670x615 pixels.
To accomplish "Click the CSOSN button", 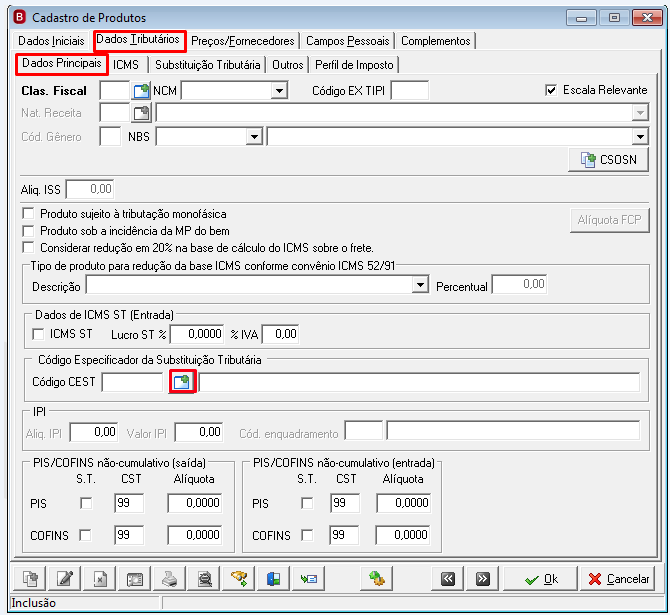I will pos(608,160).
